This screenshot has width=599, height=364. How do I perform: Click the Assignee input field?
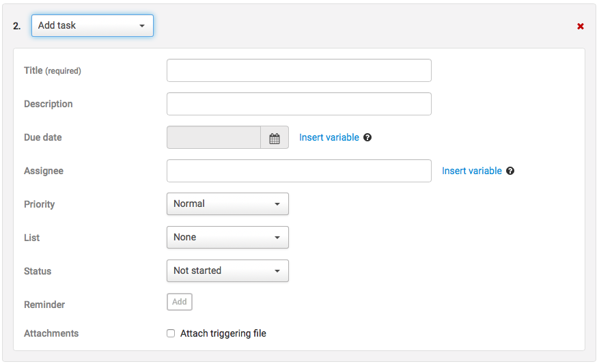click(298, 171)
